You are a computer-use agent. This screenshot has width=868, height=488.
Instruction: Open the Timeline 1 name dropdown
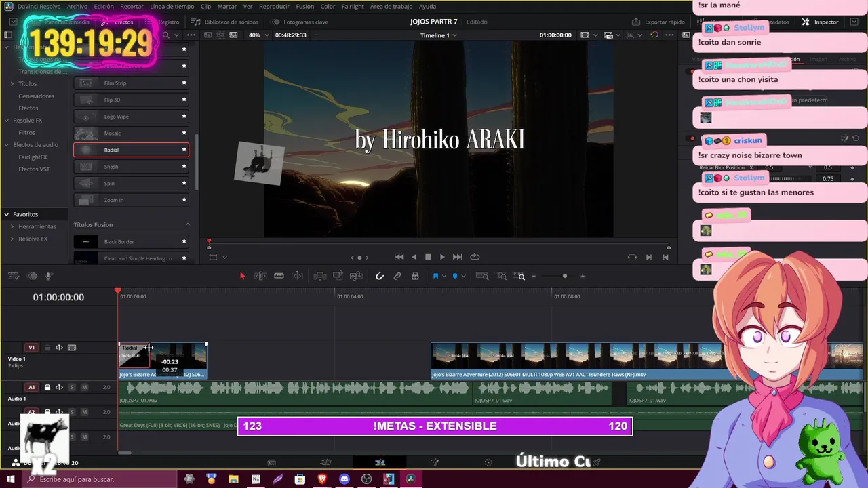(x=438, y=35)
